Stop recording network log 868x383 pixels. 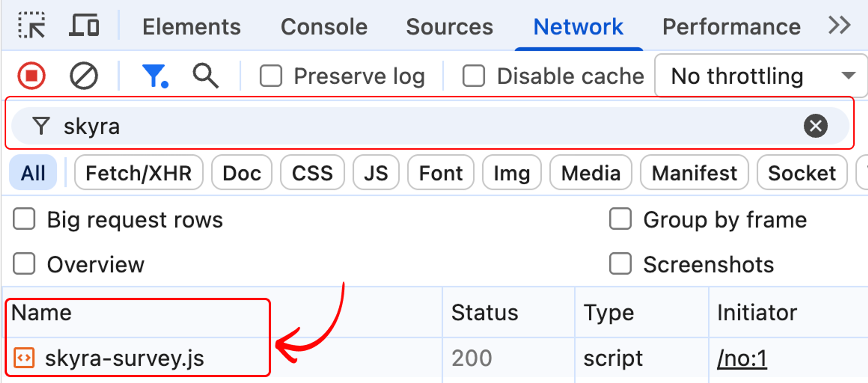pos(31,75)
